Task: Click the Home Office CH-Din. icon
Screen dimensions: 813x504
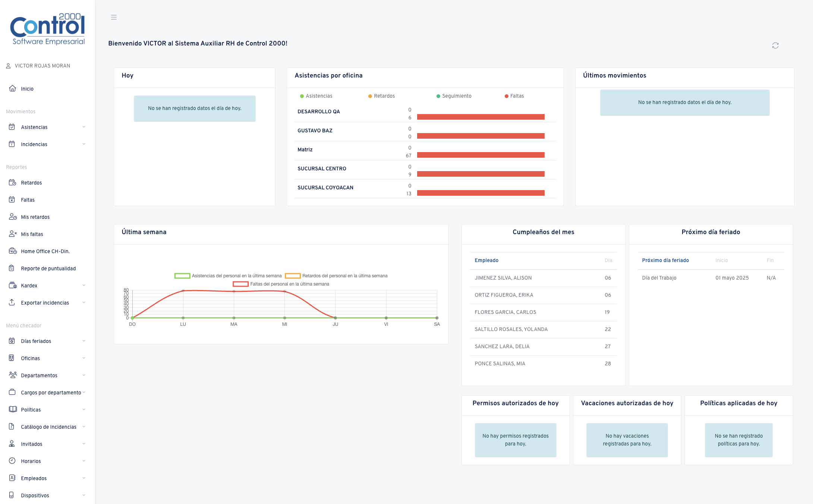Action: pyautogui.click(x=13, y=251)
